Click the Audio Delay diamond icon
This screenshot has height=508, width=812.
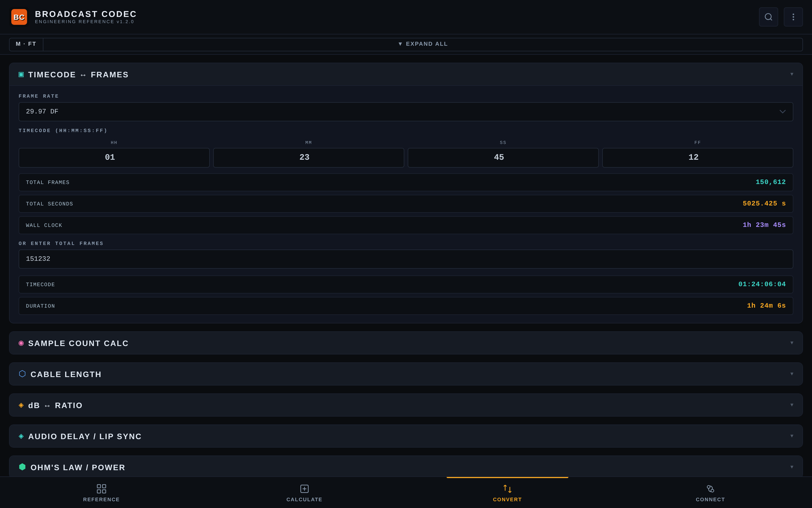[21, 436]
